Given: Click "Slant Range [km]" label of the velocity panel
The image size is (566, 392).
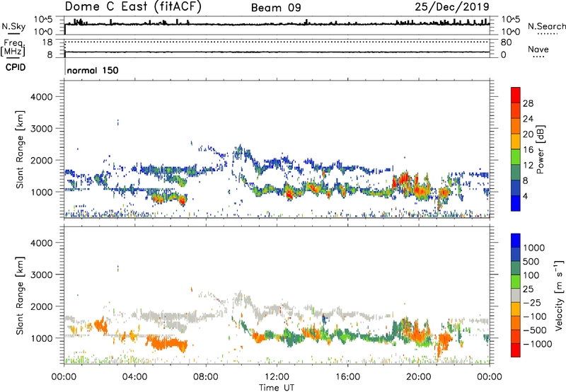Looking at the screenshot, I should click(21, 296).
